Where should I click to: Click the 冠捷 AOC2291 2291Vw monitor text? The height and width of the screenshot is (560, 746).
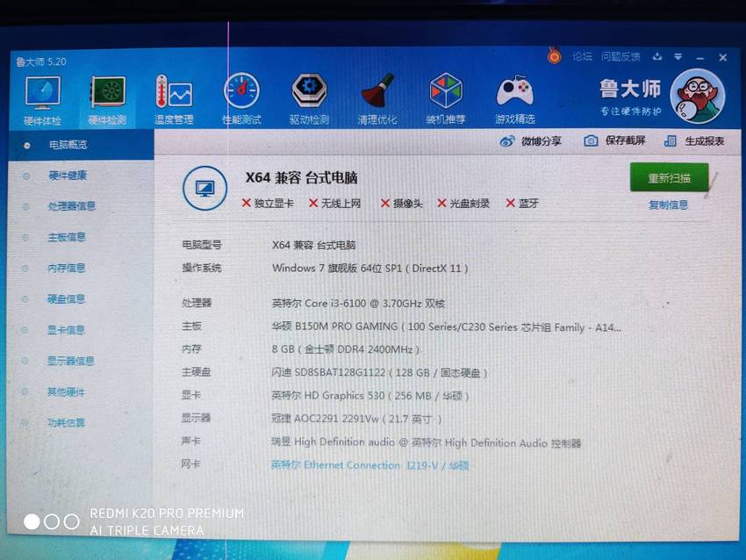[356, 419]
